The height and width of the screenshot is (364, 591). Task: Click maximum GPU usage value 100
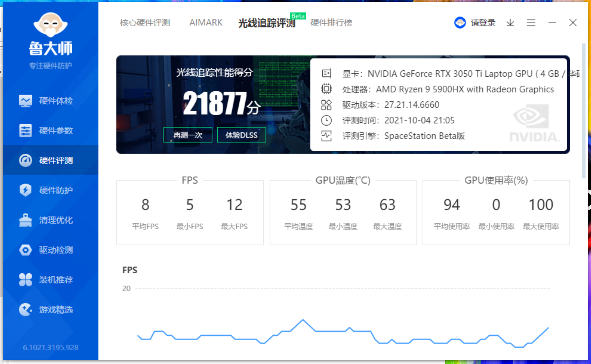pos(541,205)
